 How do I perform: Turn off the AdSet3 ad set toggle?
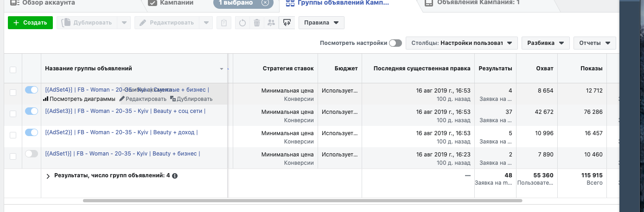[32, 111]
